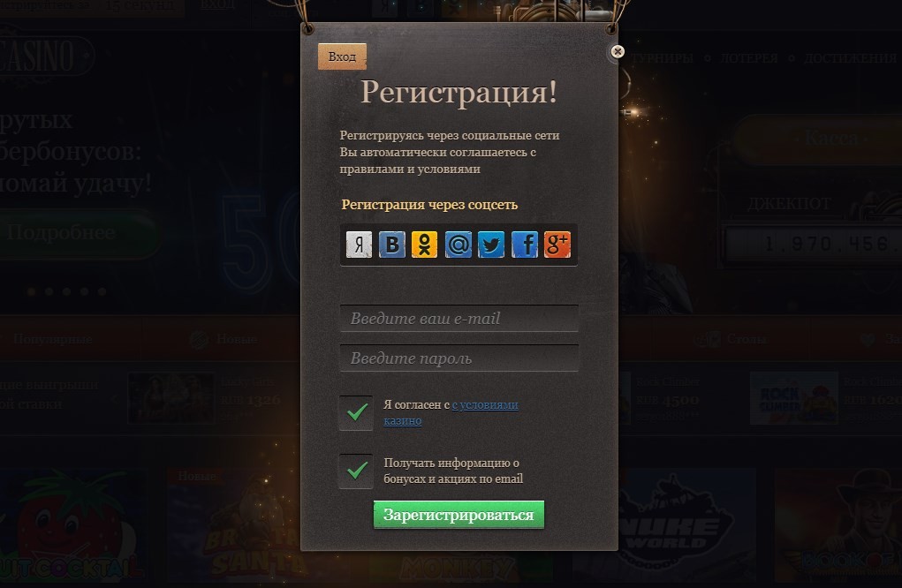The height and width of the screenshot is (588, 902).
Task: Sign up with VKontakte icon
Action: tap(392, 245)
